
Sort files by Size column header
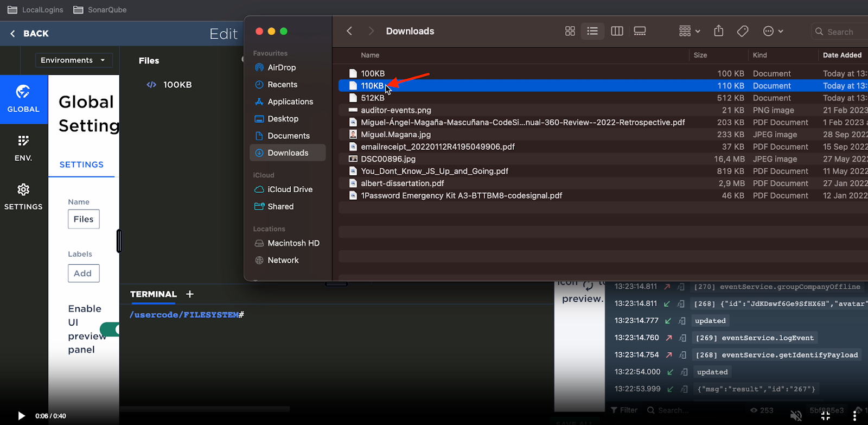700,55
